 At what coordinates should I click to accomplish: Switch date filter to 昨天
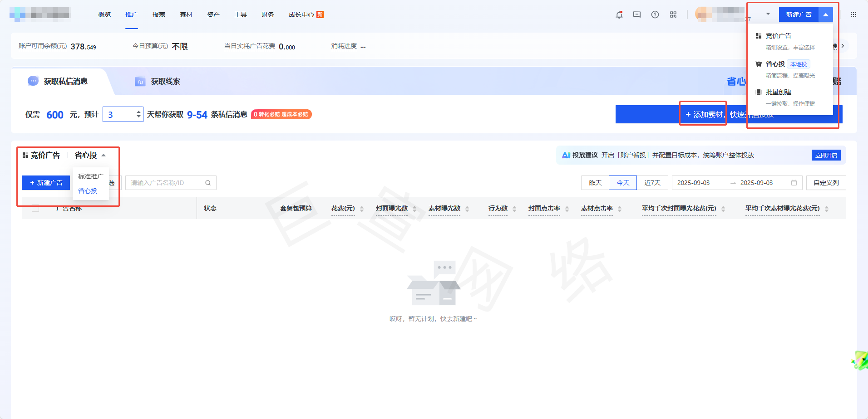coord(595,183)
